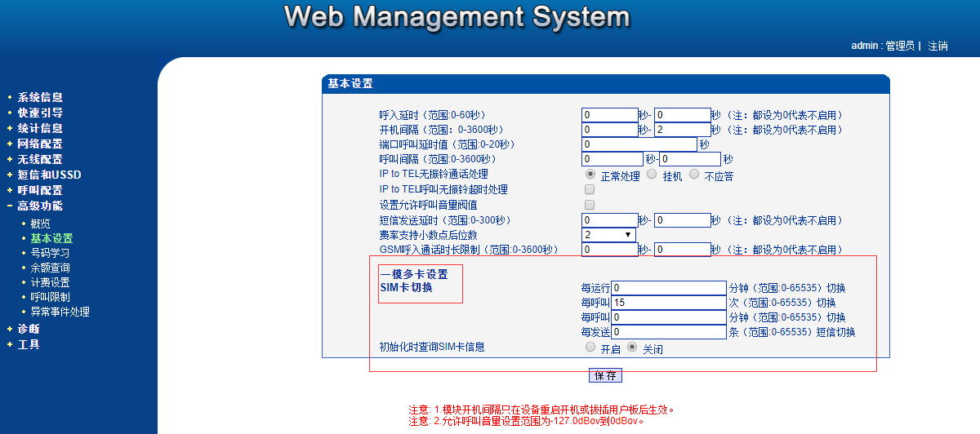Focus 每呼叫 times field containing 15
This screenshot has width=980, height=434.
pyautogui.click(x=669, y=303)
